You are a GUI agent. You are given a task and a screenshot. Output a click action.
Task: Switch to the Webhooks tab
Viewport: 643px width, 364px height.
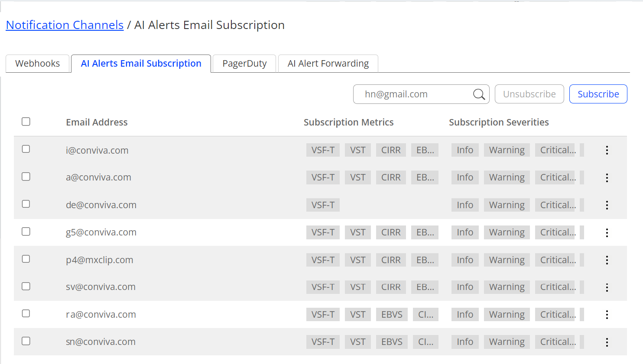point(38,64)
